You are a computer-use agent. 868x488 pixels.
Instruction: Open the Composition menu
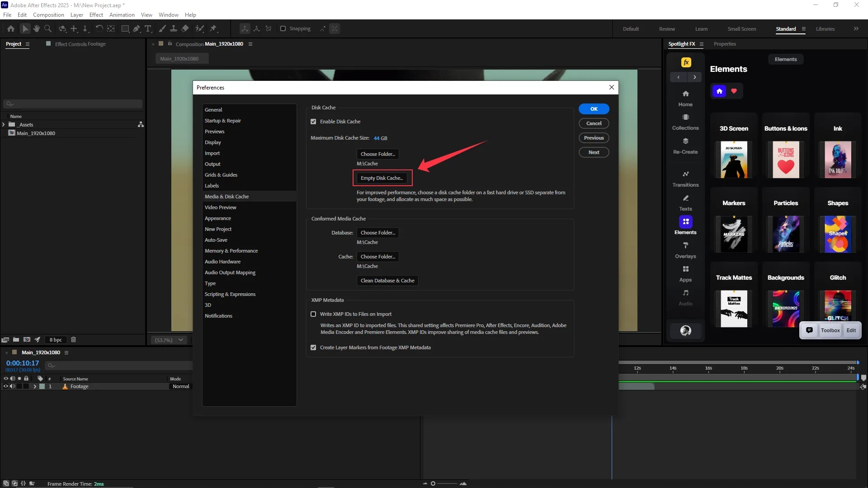[48, 15]
